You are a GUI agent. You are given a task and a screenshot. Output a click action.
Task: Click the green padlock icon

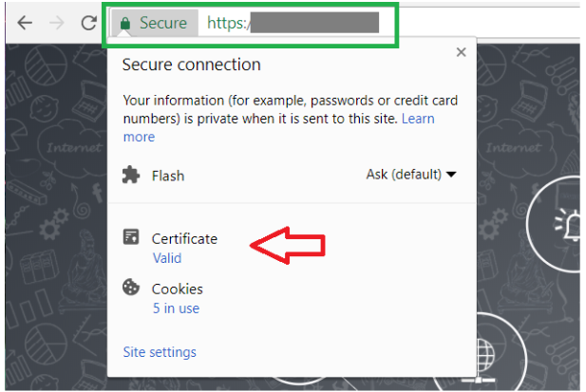point(125,24)
